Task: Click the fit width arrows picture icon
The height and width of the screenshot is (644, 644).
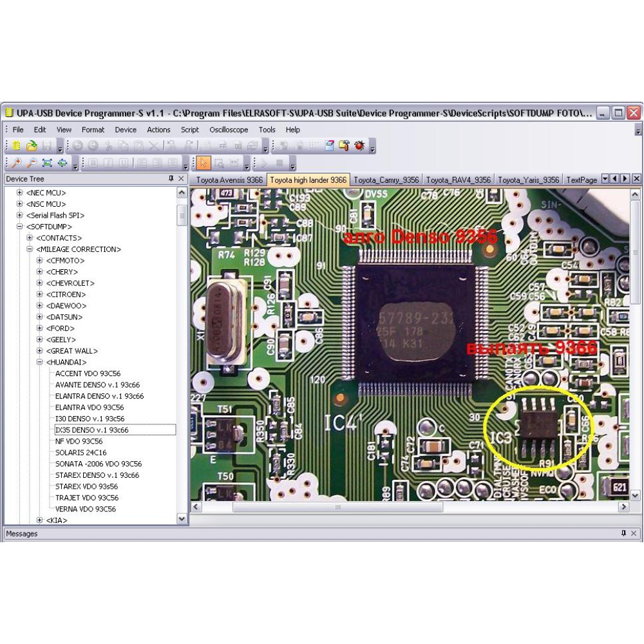Action: (62, 163)
